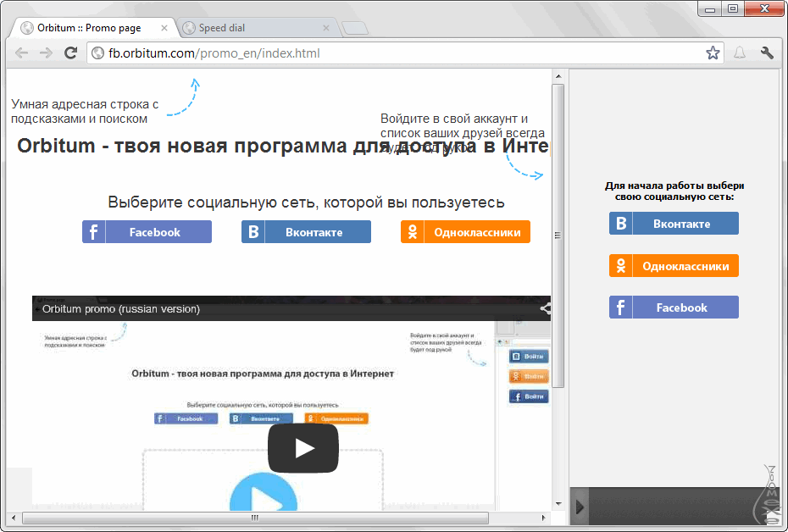Viewport: 788px width, 532px height.
Task: Click the vertical scrollbar thumb
Action: pos(558,236)
